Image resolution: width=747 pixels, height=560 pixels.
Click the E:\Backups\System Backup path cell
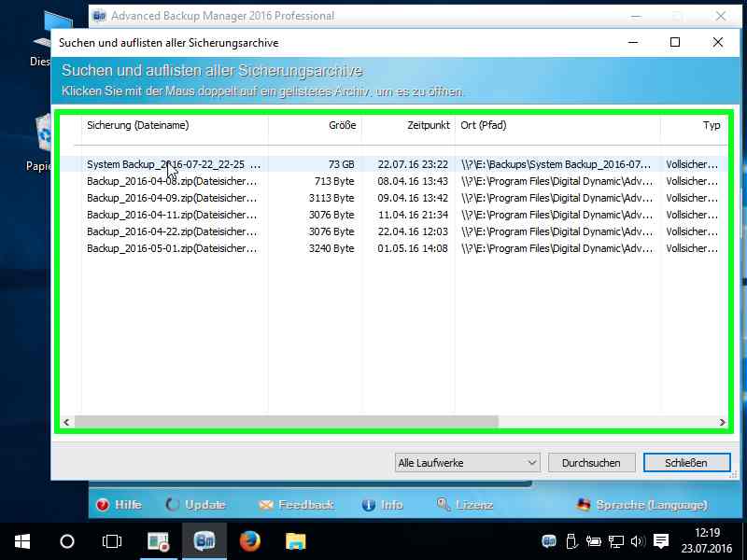click(556, 164)
